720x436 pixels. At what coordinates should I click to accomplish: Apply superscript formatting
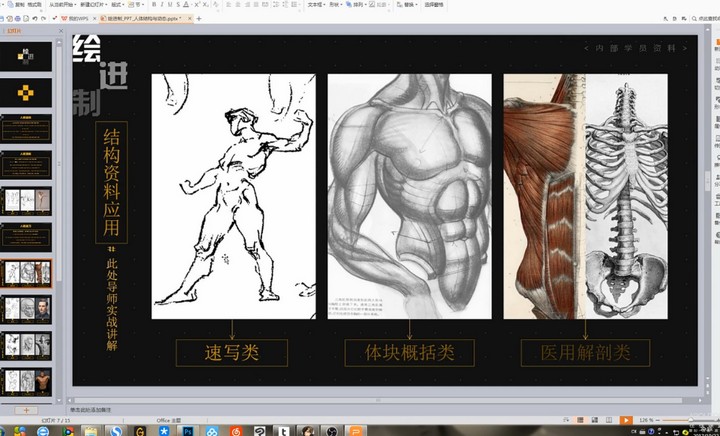[197, 4]
